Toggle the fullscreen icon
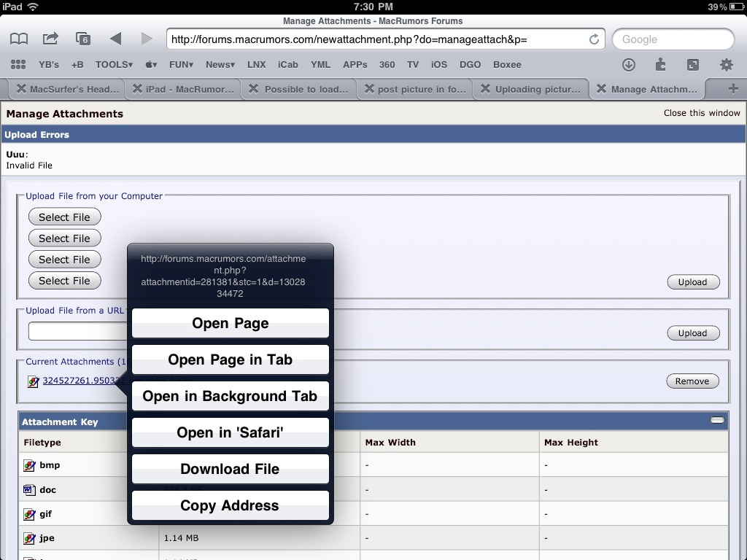The image size is (747, 560). (693, 64)
